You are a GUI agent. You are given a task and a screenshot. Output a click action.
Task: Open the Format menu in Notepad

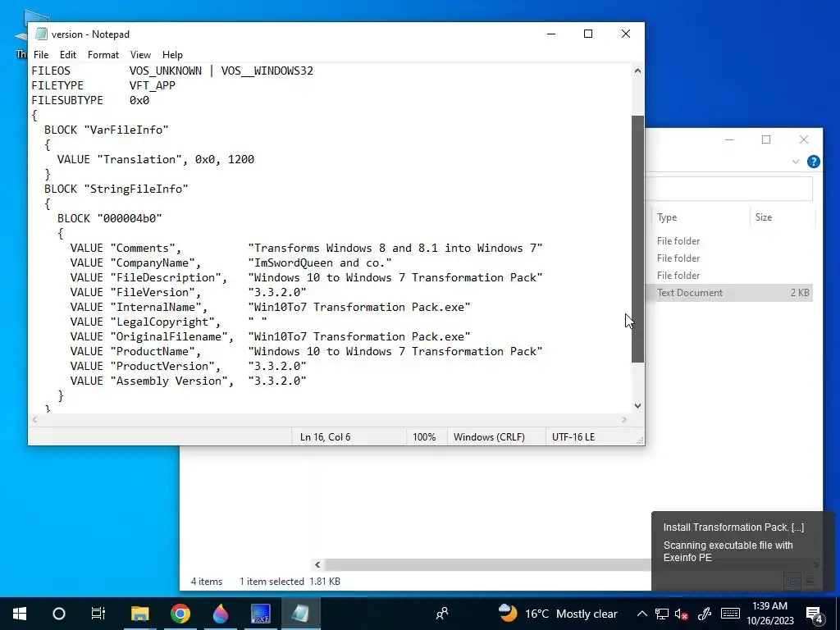(x=103, y=55)
